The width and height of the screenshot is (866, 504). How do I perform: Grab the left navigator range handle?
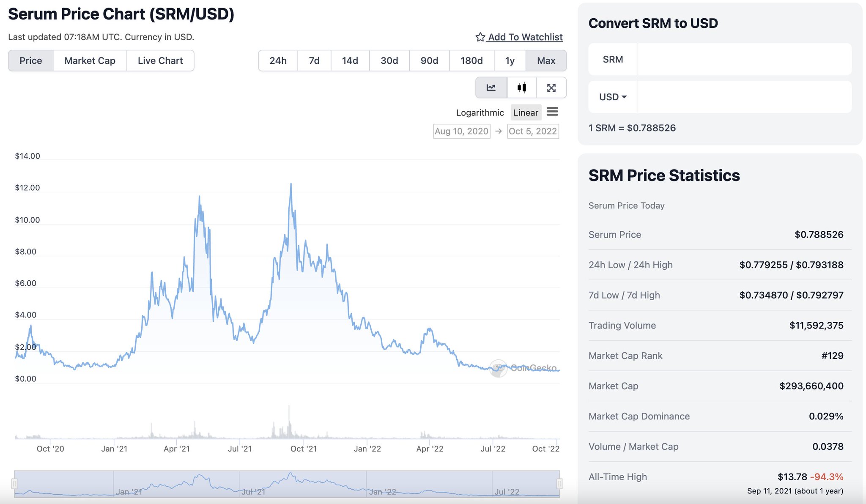pyautogui.click(x=14, y=484)
